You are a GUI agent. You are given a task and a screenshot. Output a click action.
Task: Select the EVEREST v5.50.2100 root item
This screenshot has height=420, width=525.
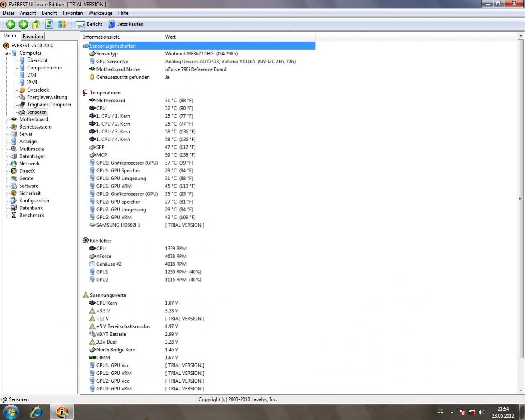click(32, 46)
